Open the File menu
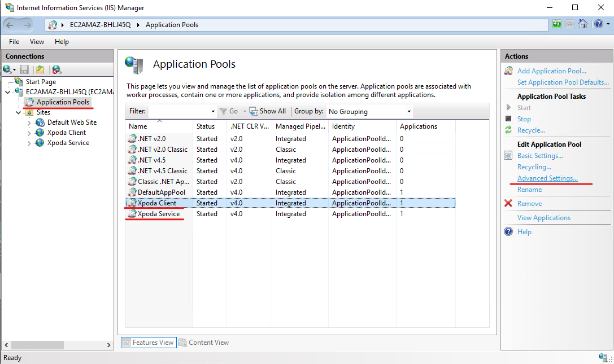614x364 pixels. tap(14, 42)
